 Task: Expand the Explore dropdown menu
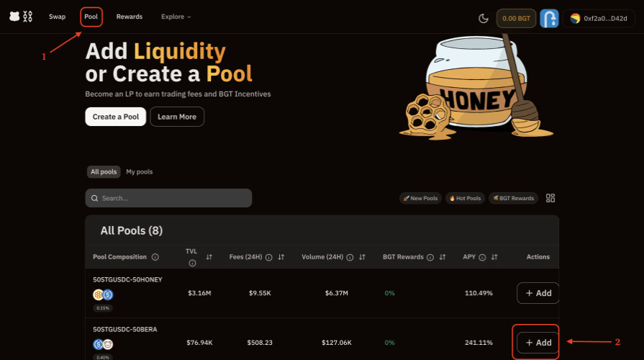176,17
